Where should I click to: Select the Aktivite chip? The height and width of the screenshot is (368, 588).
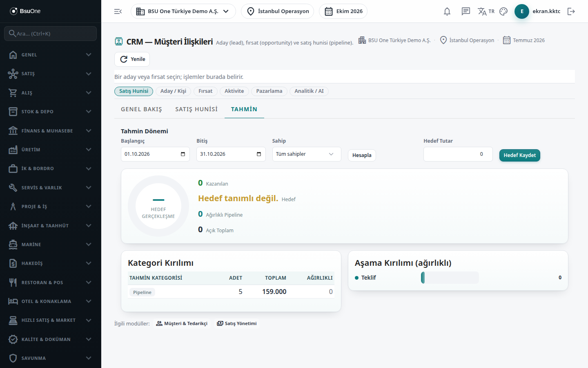tap(234, 91)
